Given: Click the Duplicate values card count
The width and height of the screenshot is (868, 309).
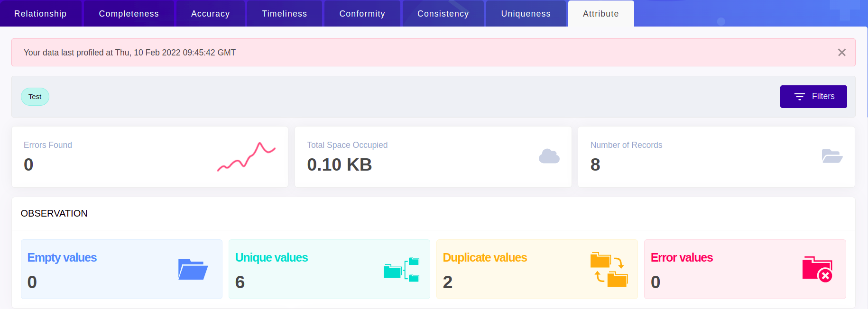Looking at the screenshot, I should point(447,282).
